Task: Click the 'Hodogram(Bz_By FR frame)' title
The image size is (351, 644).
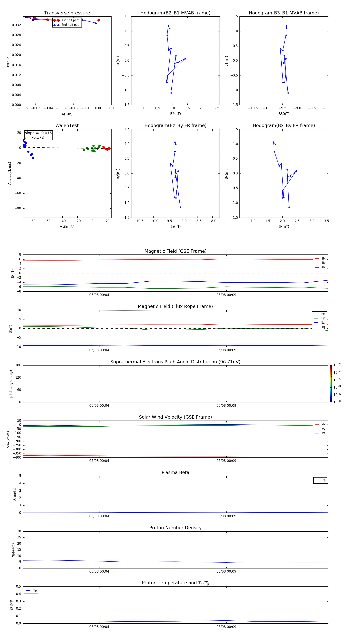Action: [175, 125]
